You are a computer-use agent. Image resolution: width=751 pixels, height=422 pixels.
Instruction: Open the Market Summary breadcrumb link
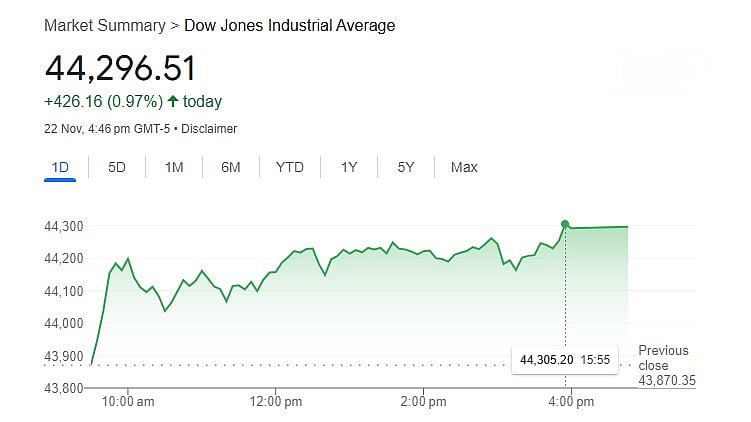tap(103, 25)
